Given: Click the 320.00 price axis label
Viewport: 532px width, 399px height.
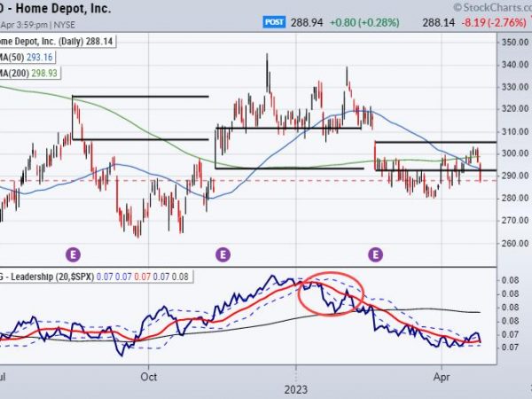Looking at the screenshot, I should click(515, 109).
